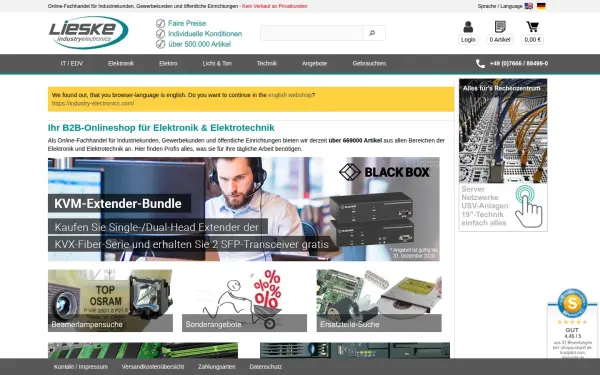Click the pointing hand touch icon
The width and height of the screenshot is (600, 375).
pyautogui.click(x=528, y=206)
